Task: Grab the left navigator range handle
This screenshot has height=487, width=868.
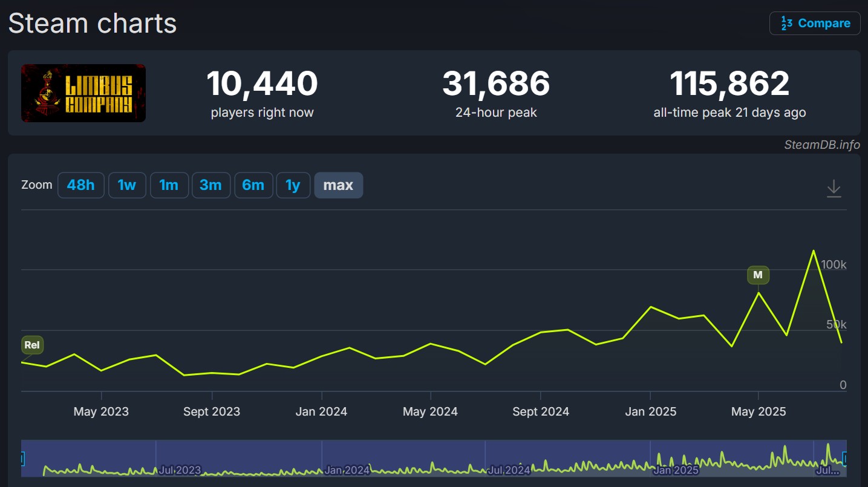Action: coord(22,459)
